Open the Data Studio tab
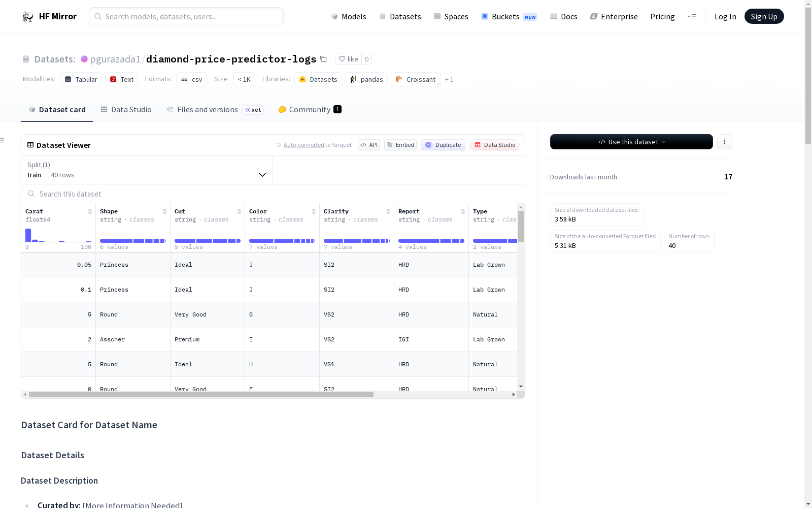 tap(126, 110)
